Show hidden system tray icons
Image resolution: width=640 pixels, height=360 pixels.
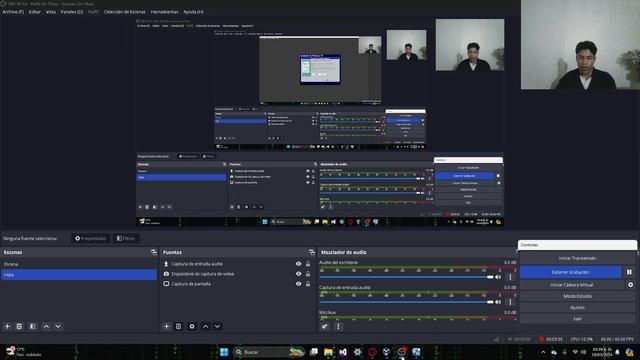(543, 352)
